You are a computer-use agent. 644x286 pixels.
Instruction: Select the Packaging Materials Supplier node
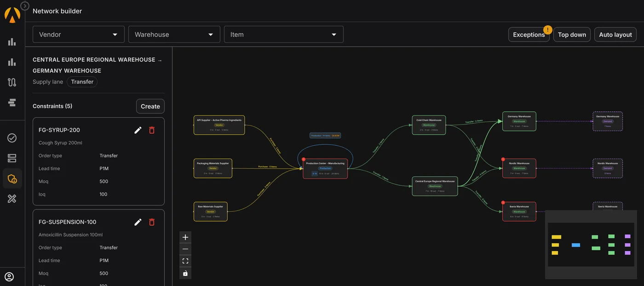tap(213, 168)
